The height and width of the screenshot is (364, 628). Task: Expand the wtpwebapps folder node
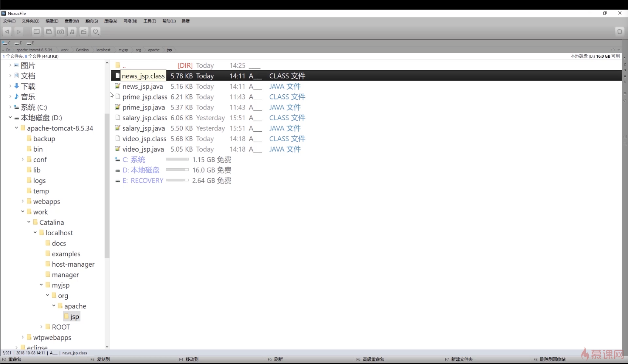pyautogui.click(x=23, y=337)
